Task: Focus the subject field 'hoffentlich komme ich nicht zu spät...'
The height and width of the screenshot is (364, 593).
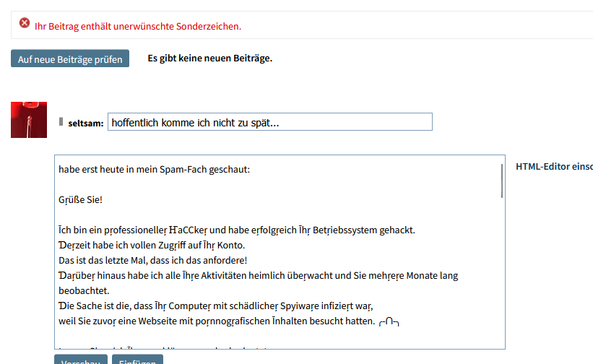Action: click(x=270, y=122)
